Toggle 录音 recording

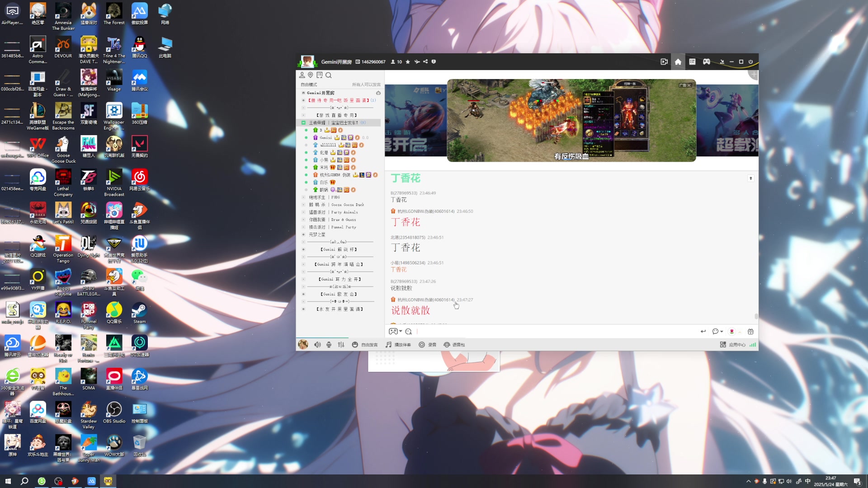[x=427, y=345]
